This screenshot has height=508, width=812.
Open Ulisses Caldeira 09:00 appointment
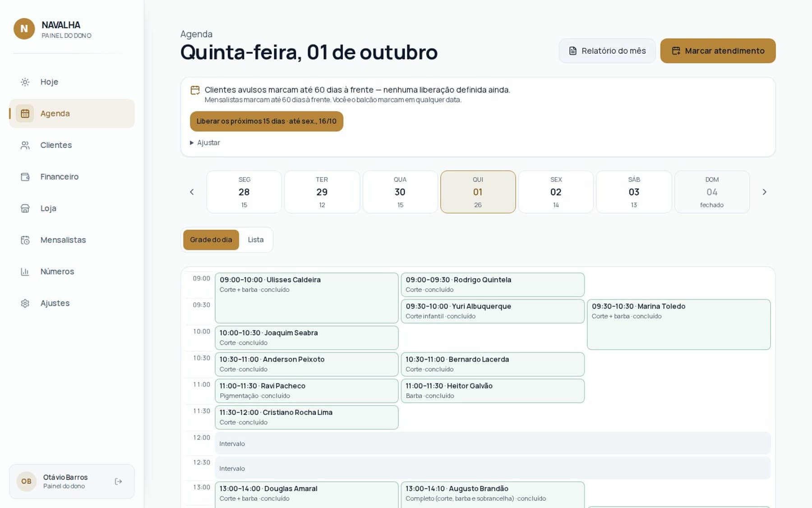[x=307, y=298]
